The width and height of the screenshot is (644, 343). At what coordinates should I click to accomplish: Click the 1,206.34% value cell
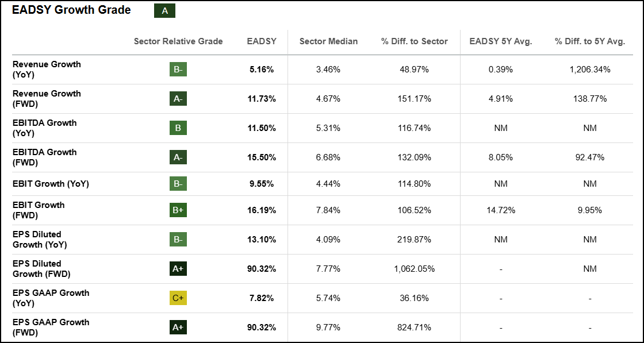(x=590, y=70)
